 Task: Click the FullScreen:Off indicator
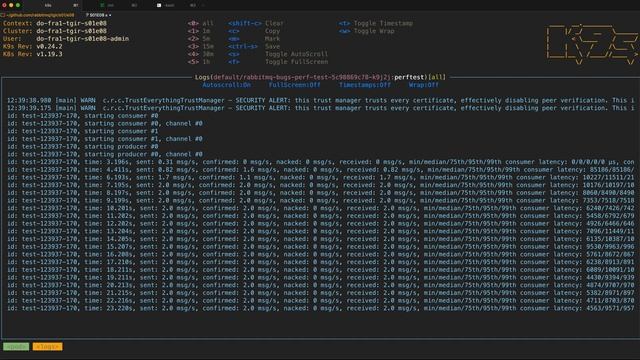coord(294,85)
